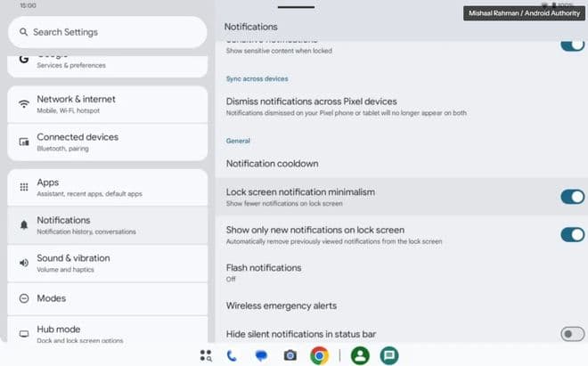Toggle the sensitive notifications switch at top

572,45
